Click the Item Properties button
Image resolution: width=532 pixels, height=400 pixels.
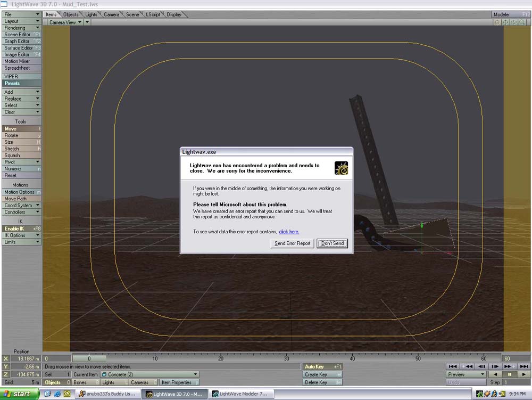pos(179,382)
